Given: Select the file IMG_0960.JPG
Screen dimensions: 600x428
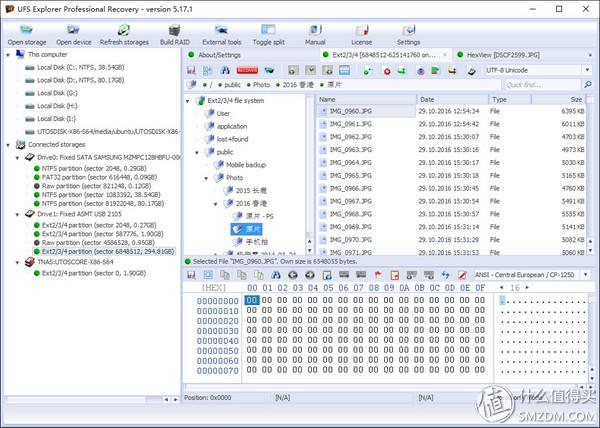Looking at the screenshot, I should (x=350, y=111).
